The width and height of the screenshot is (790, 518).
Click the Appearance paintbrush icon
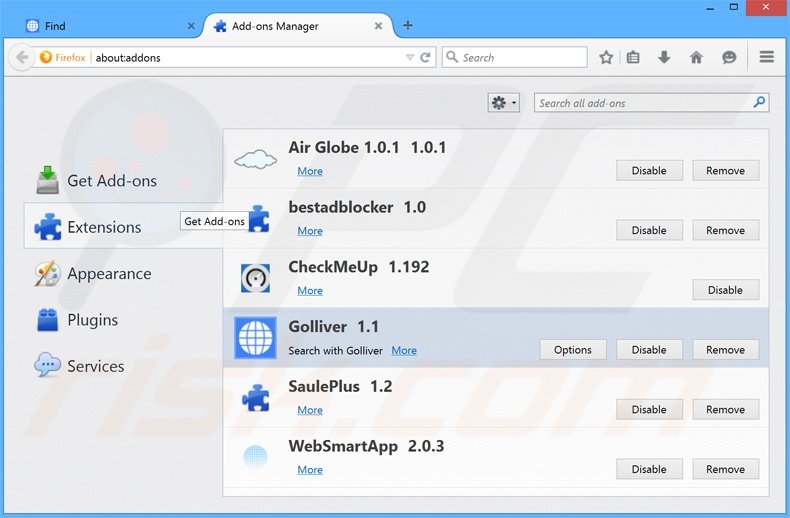pos(47,274)
